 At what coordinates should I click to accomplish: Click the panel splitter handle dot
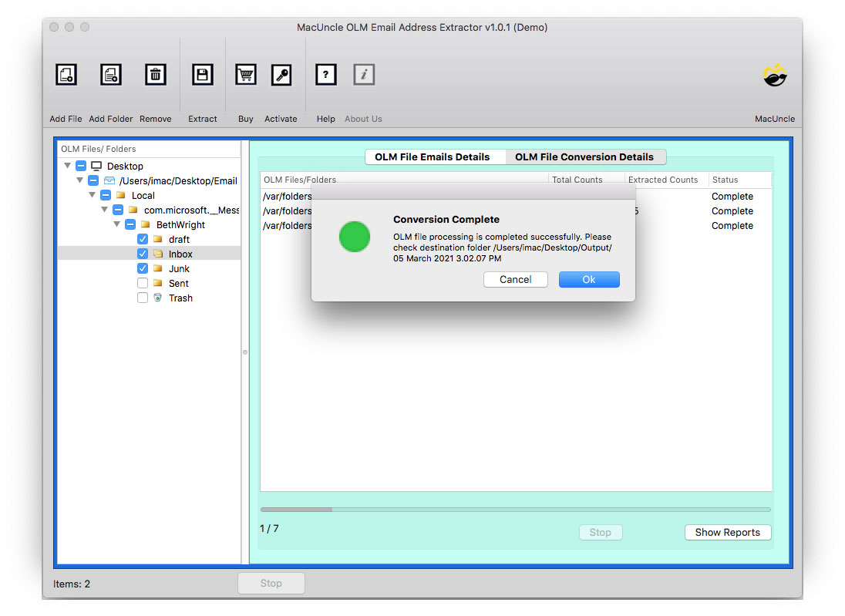pyautogui.click(x=245, y=352)
